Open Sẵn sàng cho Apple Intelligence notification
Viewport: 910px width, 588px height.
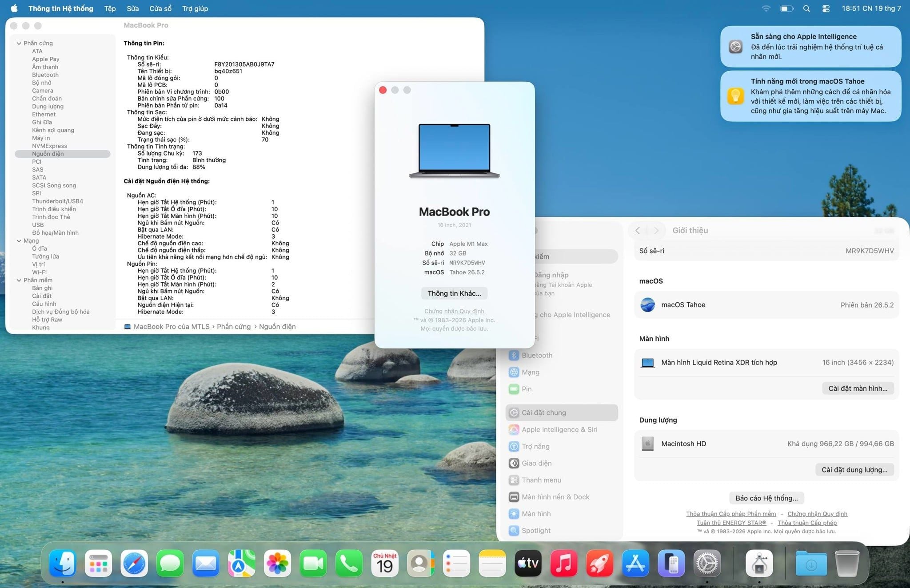[810, 46]
